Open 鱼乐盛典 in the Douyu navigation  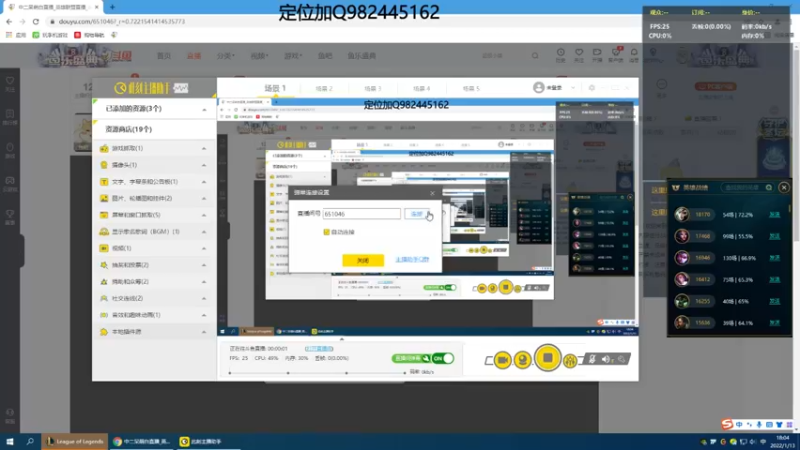pos(362,56)
